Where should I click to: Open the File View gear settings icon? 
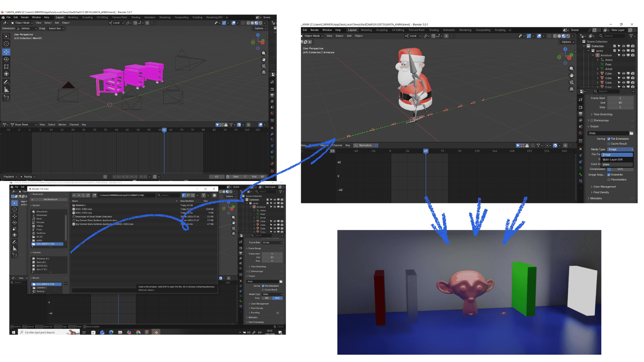click(214, 195)
